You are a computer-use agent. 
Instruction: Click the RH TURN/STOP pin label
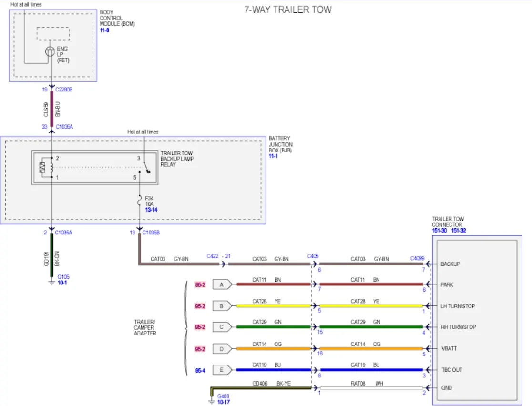coord(459,327)
